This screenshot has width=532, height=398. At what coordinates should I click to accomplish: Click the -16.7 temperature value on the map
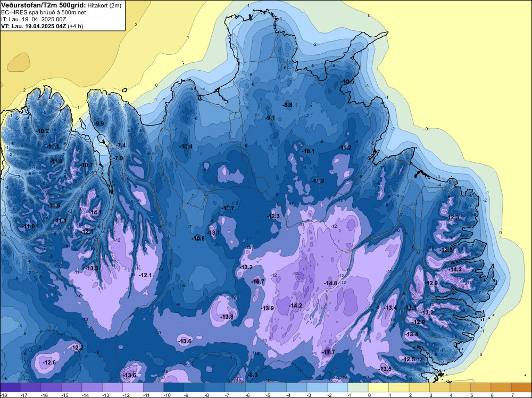[257, 281]
